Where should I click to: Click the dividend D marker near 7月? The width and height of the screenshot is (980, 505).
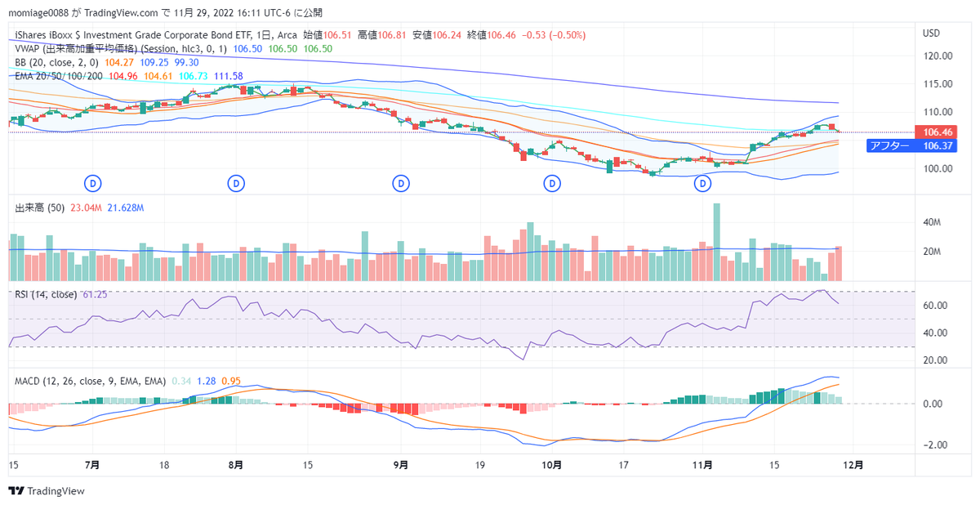click(x=94, y=184)
